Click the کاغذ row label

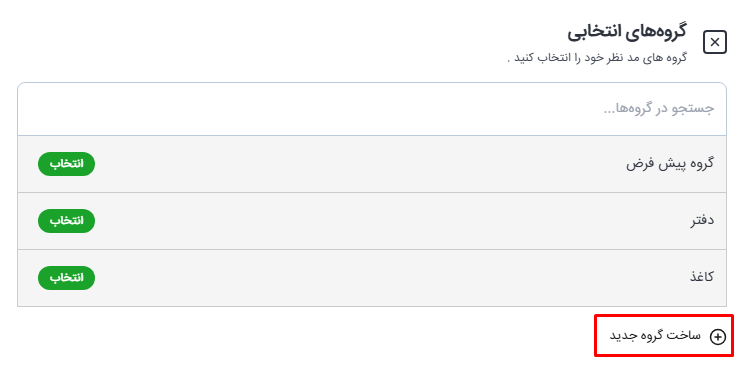[702, 276]
